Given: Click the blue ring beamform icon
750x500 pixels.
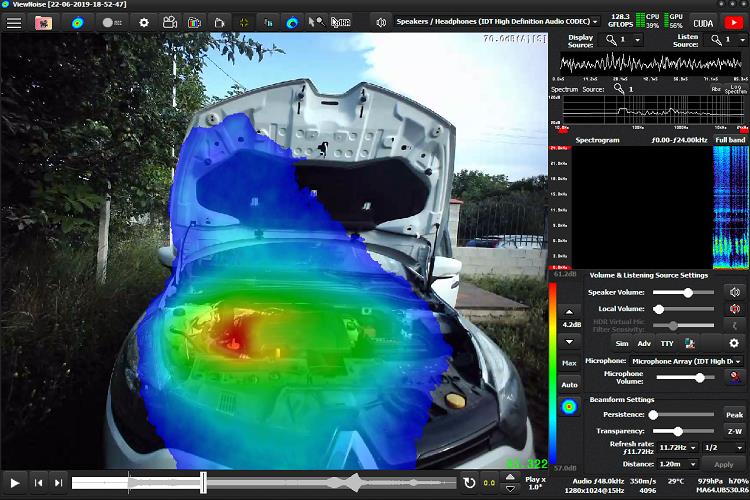Looking at the screenshot, I should tap(292, 22).
